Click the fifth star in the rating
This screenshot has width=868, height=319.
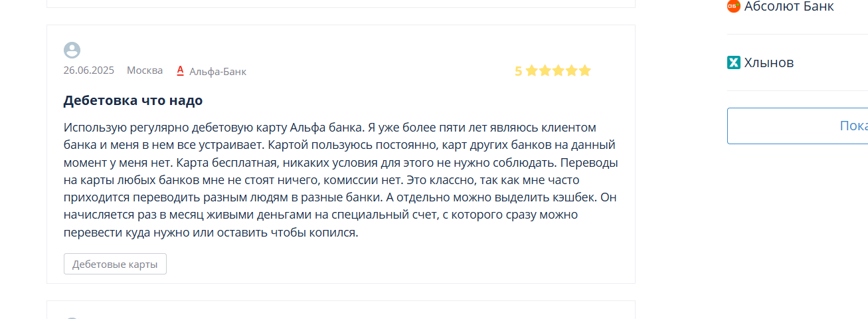[x=584, y=70]
